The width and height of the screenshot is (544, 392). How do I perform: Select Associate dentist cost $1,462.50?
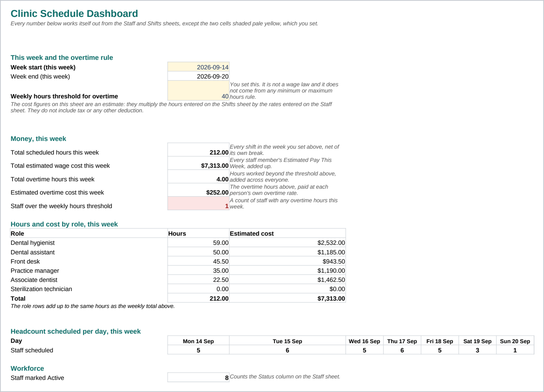[x=288, y=280]
